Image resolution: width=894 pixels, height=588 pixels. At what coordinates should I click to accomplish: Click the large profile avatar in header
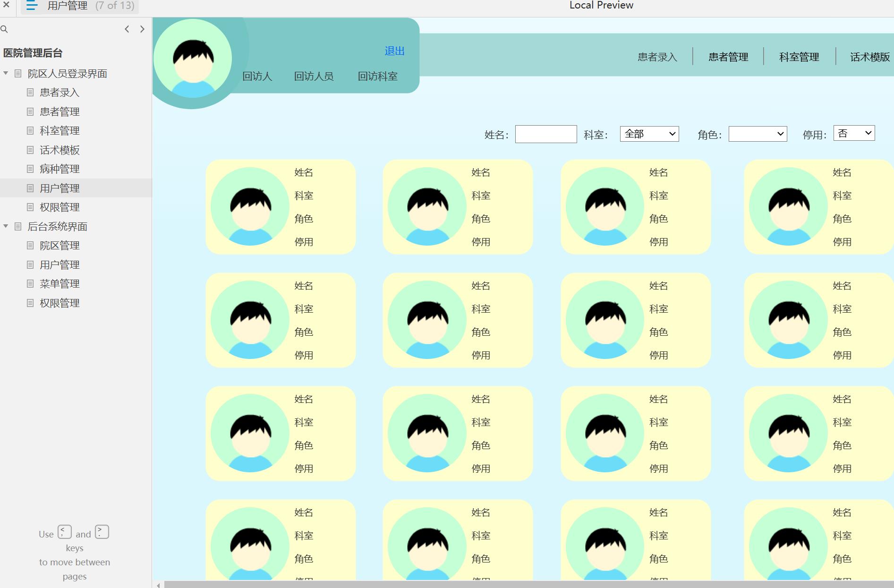pos(193,59)
